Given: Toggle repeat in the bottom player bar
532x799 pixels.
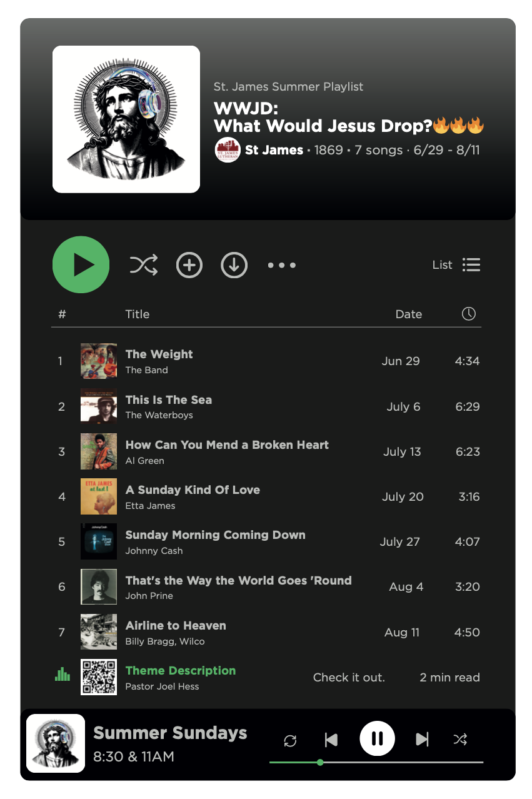Looking at the screenshot, I should (290, 740).
